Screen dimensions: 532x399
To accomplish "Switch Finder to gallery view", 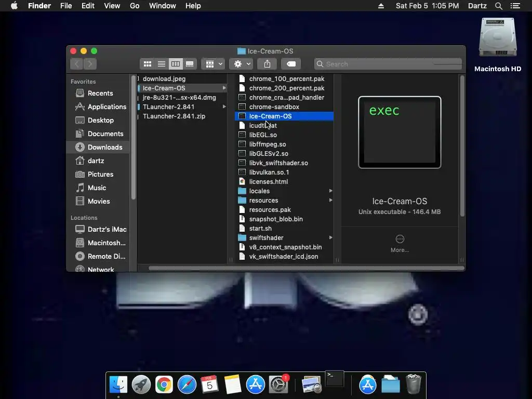I will (x=190, y=64).
